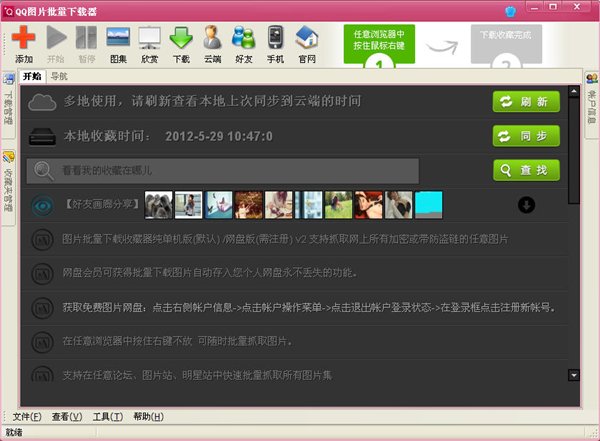Open the fifth gallery thumbnail
Screen dimensions: 600x441
coord(279,205)
